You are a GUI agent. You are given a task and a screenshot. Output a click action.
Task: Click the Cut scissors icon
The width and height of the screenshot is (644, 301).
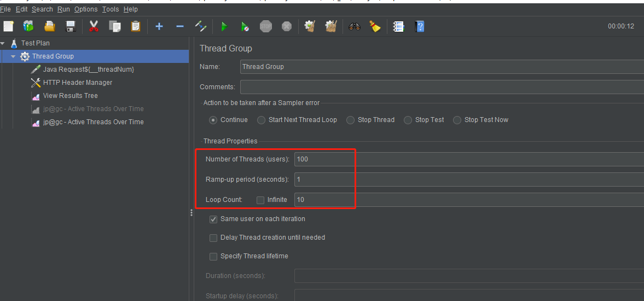click(x=94, y=27)
